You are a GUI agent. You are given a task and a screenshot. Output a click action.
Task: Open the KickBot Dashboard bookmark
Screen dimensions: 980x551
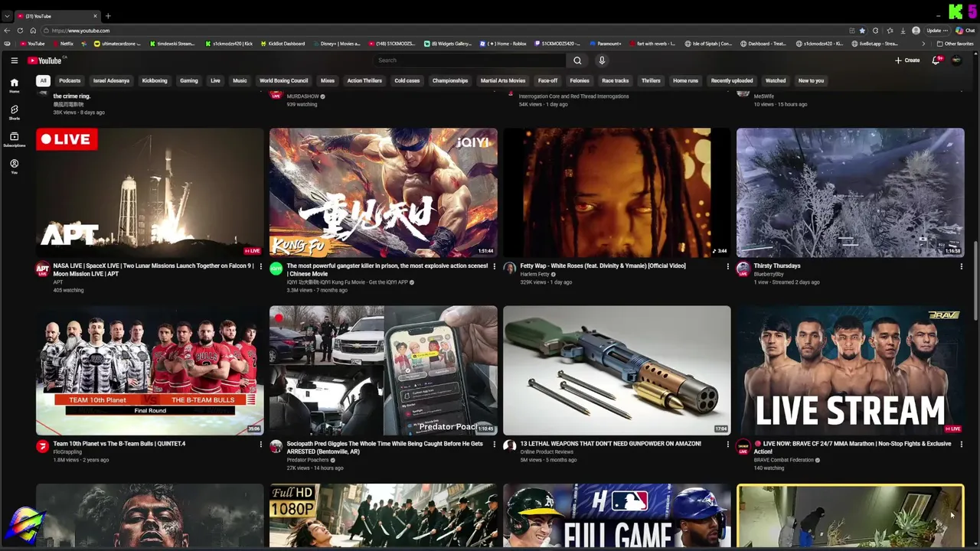[x=283, y=44]
